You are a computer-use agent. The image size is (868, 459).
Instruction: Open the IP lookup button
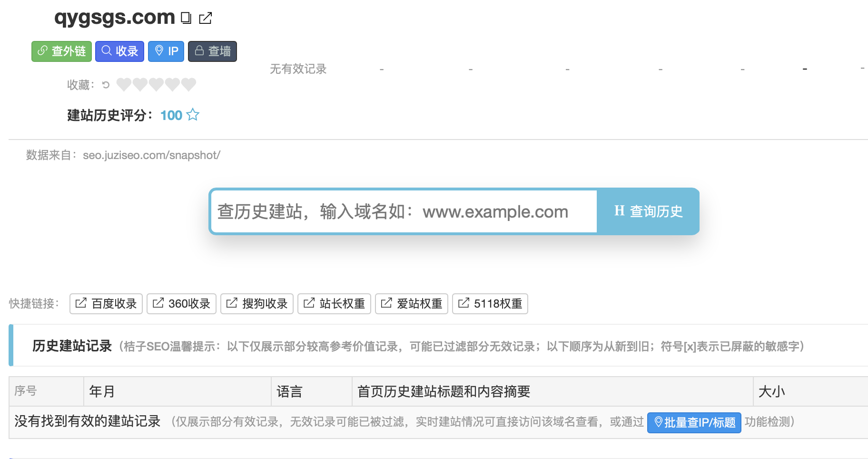(x=166, y=51)
